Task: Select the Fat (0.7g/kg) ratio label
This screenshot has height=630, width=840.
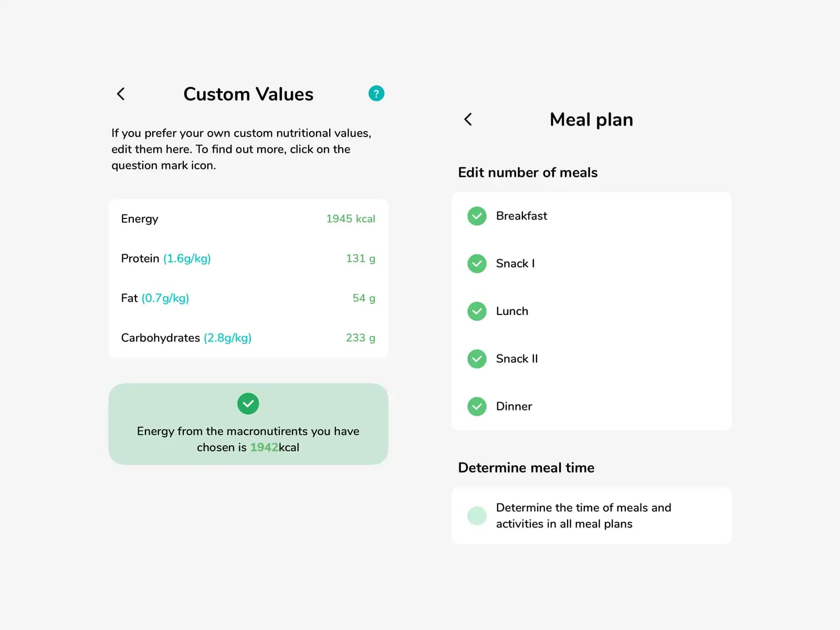Action: click(x=165, y=298)
